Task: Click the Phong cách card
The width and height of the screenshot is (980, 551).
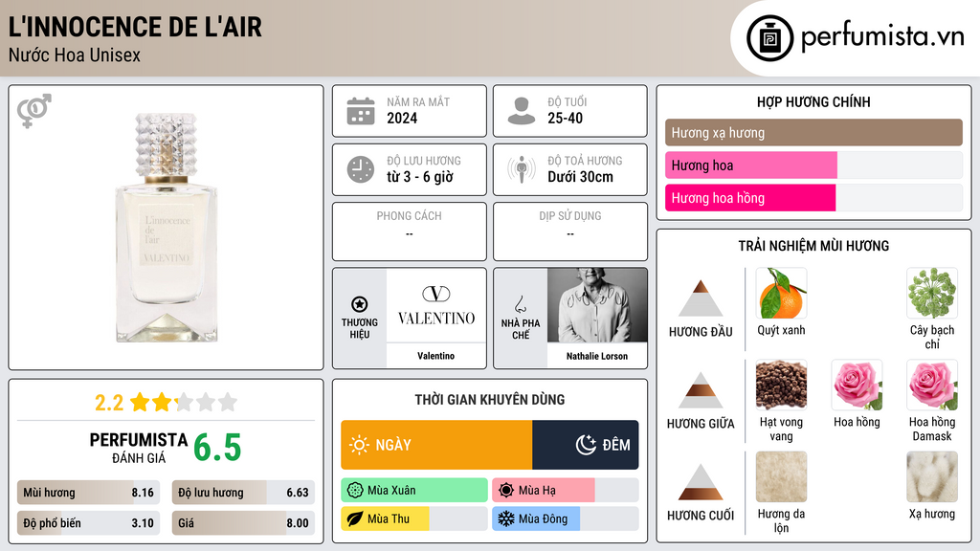Action: (x=410, y=231)
